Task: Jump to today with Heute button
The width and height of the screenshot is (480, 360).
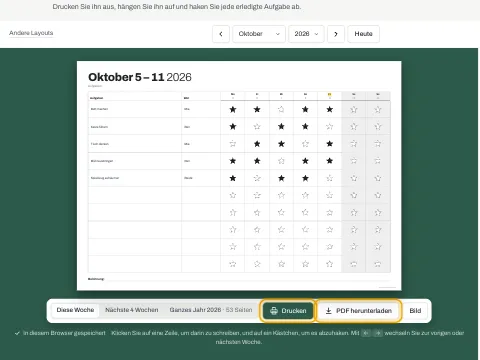Action: (x=363, y=34)
